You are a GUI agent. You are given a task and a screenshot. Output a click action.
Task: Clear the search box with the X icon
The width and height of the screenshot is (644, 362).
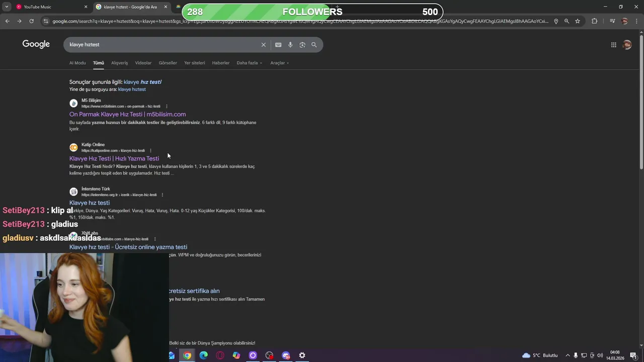coord(263,45)
